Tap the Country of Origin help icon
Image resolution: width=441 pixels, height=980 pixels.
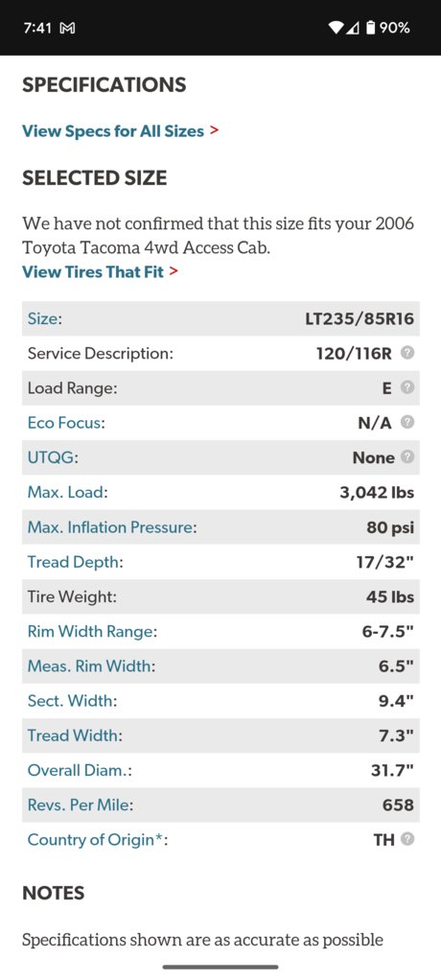407,839
